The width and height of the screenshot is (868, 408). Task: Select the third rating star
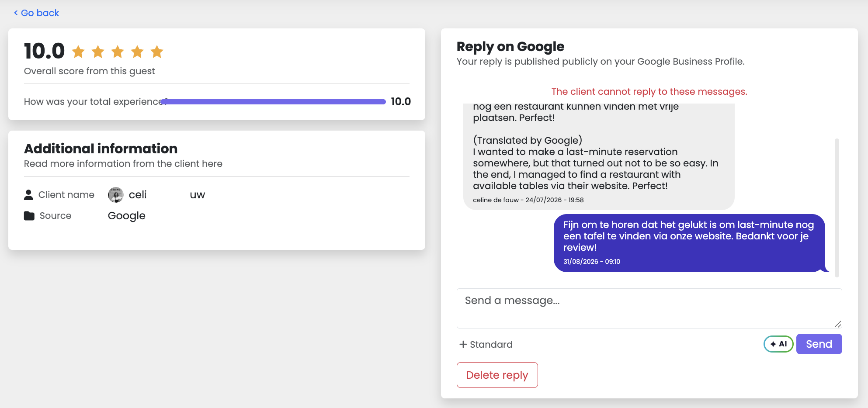coord(118,52)
